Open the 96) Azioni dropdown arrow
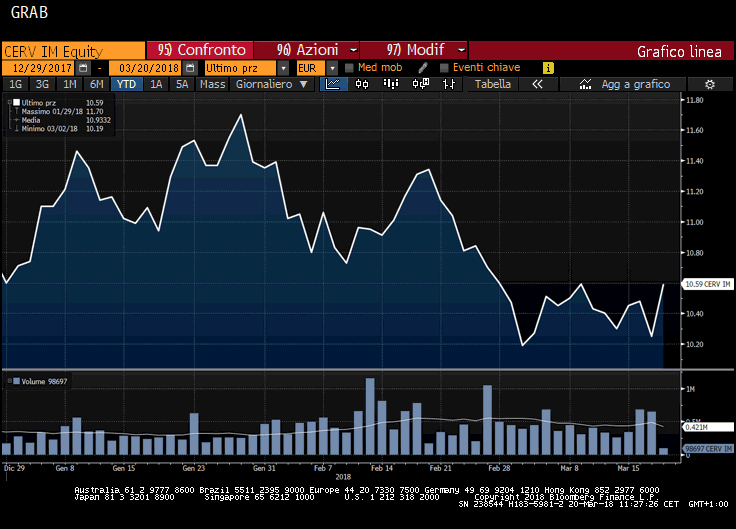The width and height of the screenshot is (736, 529). 353,49
